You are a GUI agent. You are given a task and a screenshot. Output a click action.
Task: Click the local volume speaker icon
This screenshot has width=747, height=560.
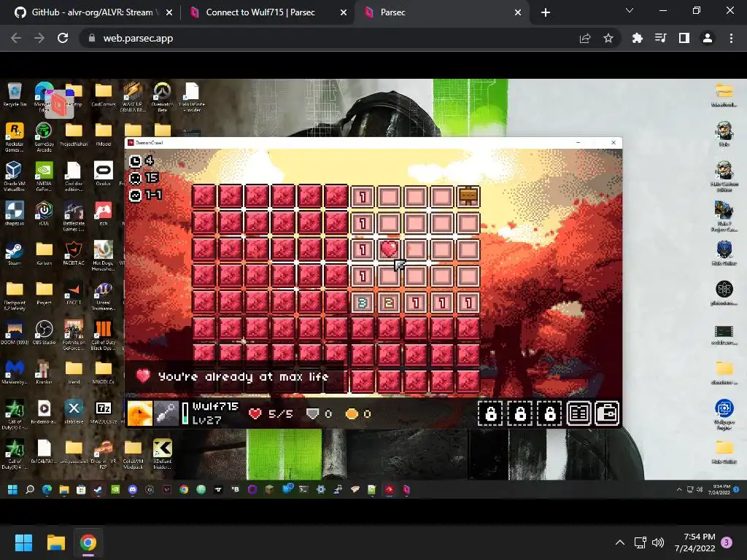[x=658, y=542]
